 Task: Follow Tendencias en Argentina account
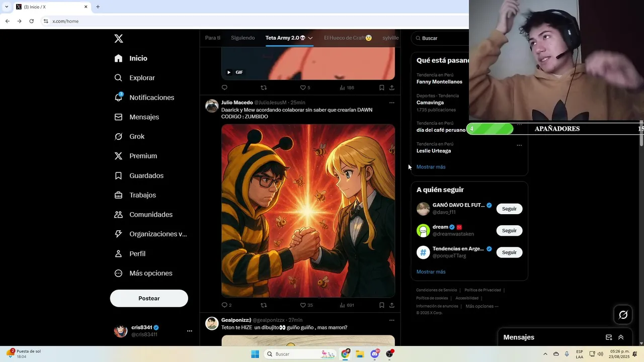click(509, 252)
